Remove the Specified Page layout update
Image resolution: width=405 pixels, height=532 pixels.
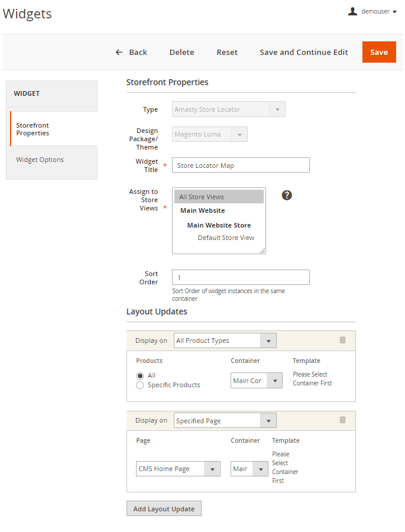342,420
